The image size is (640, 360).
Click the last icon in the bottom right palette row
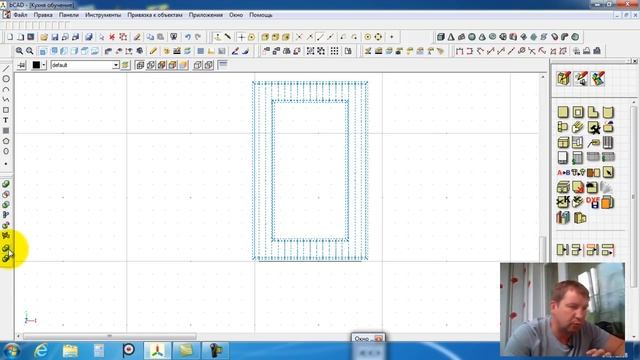(608, 249)
